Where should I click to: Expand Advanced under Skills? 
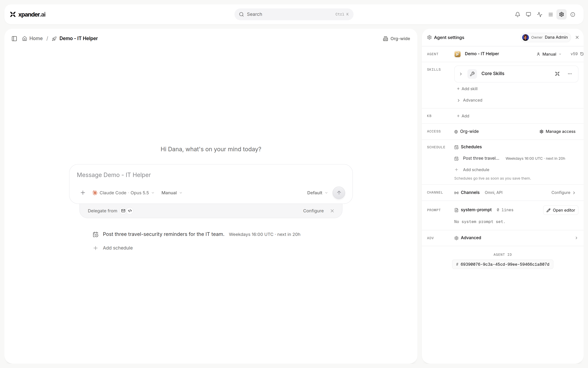470,100
